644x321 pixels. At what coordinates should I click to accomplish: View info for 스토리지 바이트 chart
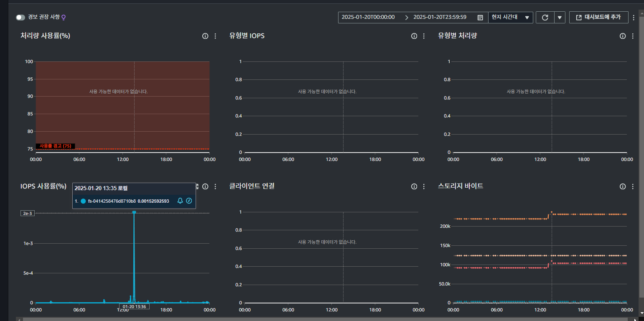click(623, 186)
